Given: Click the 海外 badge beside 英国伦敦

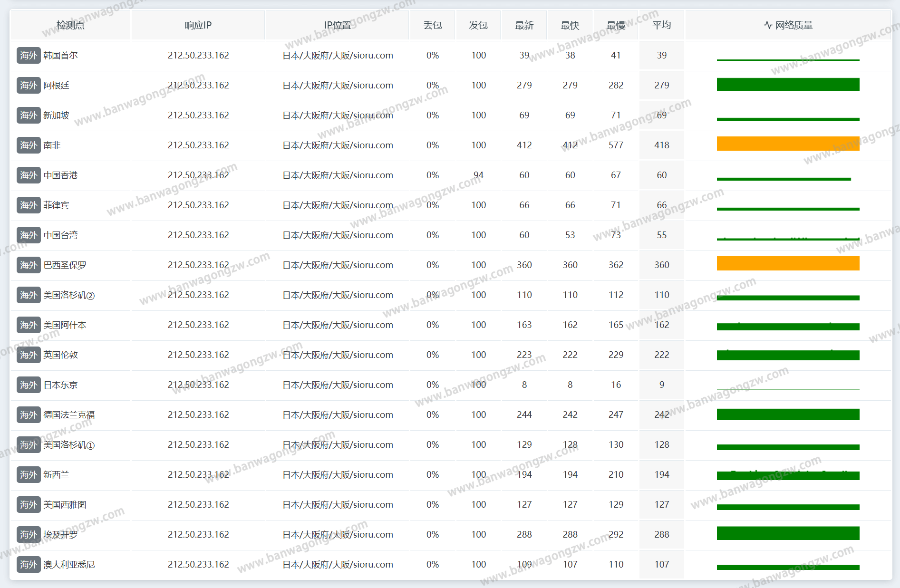Looking at the screenshot, I should click(29, 355).
